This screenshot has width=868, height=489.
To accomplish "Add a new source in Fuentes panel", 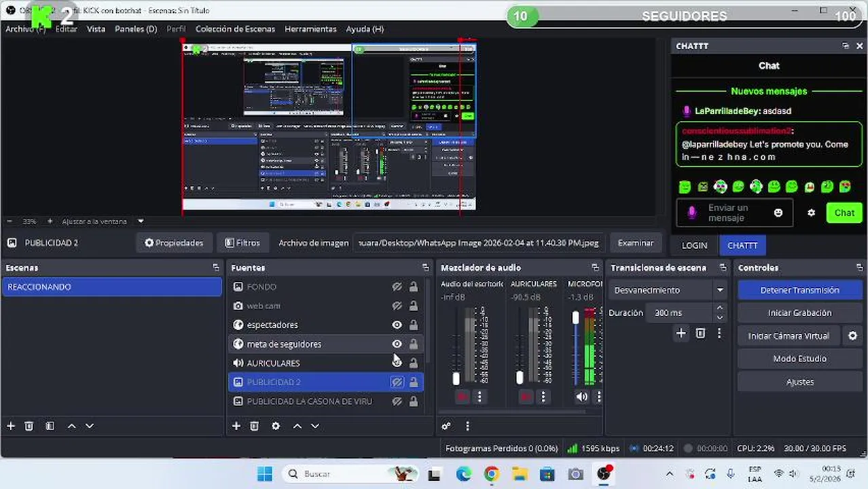I will tap(236, 426).
